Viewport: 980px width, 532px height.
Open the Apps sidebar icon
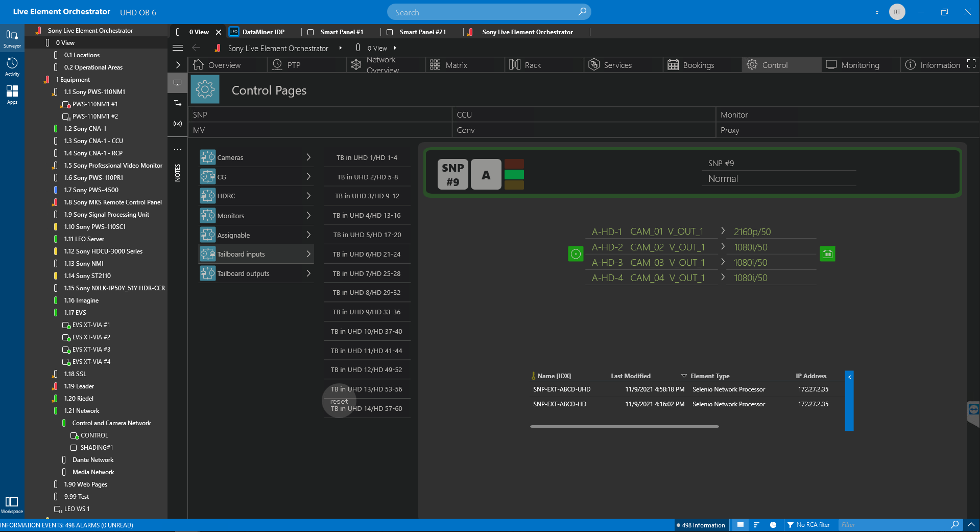click(x=12, y=95)
